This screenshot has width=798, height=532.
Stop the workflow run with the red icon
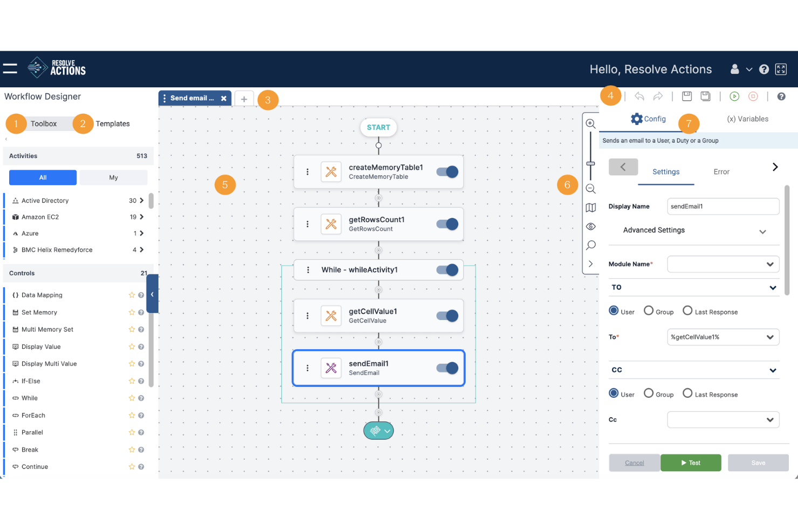coord(753,96)
